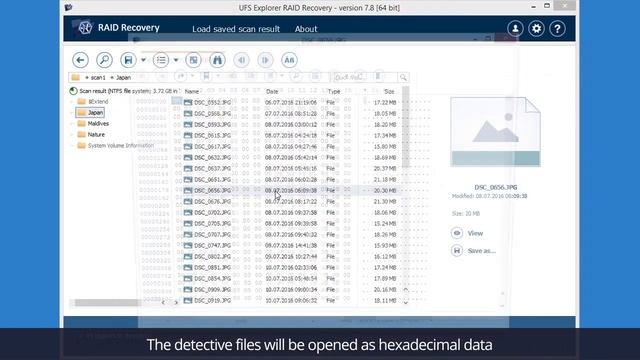Sort by the Type column header
Screen dimensions: 640x360
[334, 91]
